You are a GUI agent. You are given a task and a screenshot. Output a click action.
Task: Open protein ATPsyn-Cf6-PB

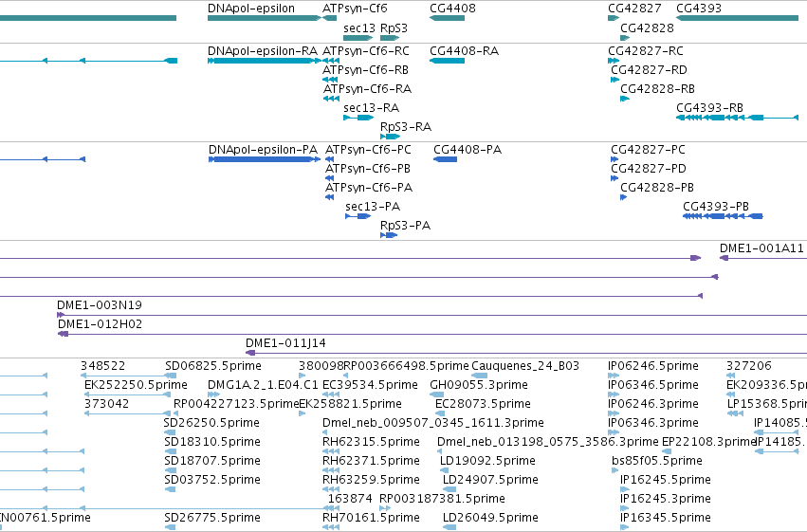(368, 169)
